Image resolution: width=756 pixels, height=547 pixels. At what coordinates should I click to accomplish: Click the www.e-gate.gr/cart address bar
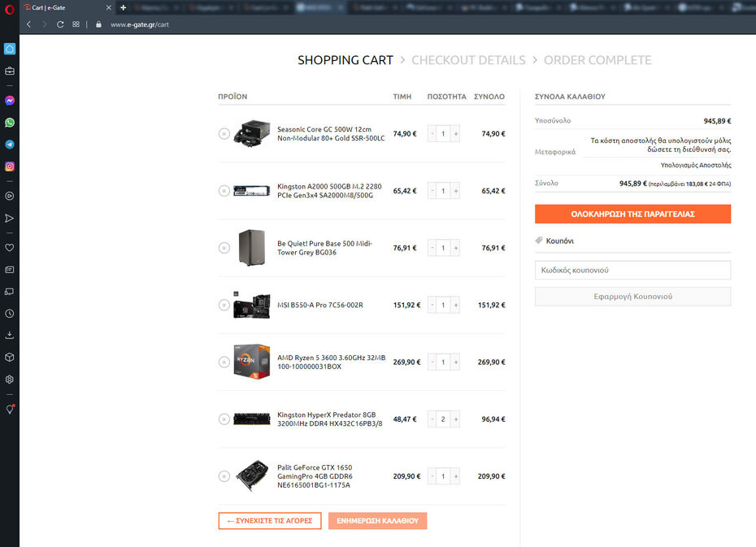[140, 24]
